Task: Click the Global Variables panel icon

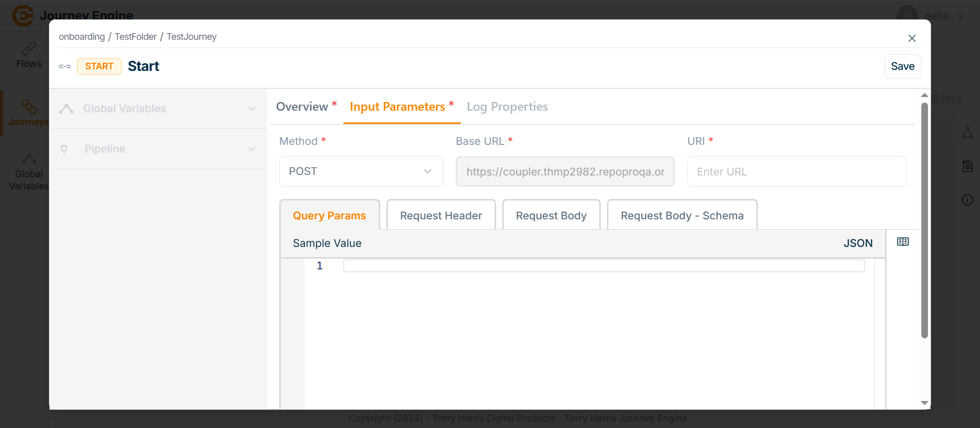Action: tap(66, 109)
